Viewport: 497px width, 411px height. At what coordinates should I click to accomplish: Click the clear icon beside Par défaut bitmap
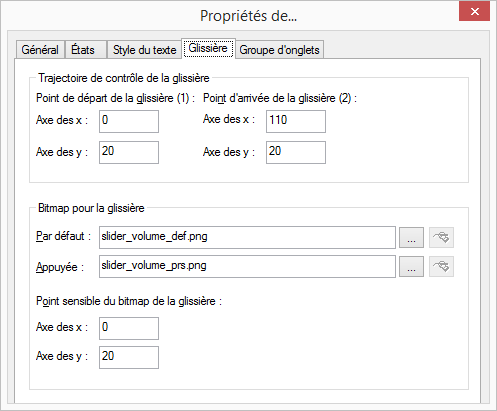click(441, 237)
